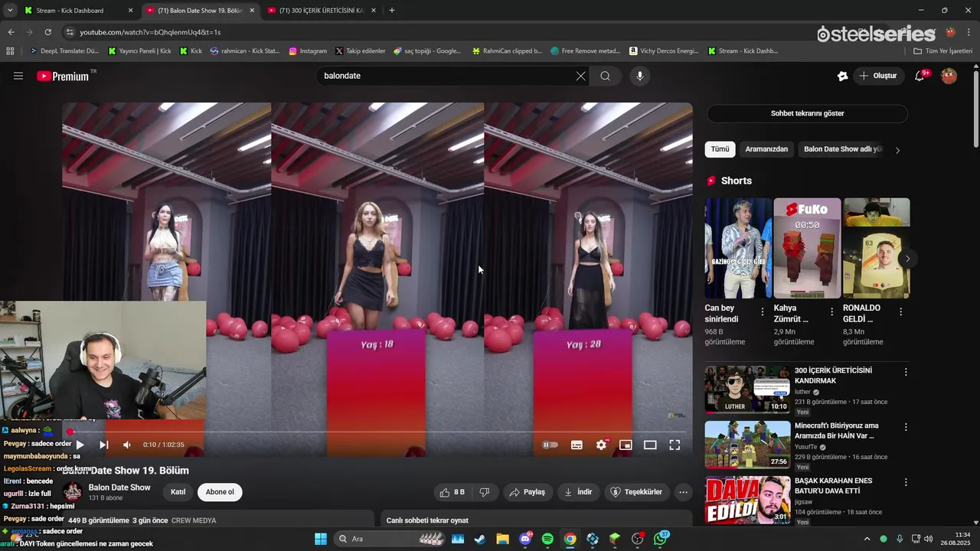980x551 pixels.
Task: Play the video
Action: pyautogui.click(x=80, y=445)
